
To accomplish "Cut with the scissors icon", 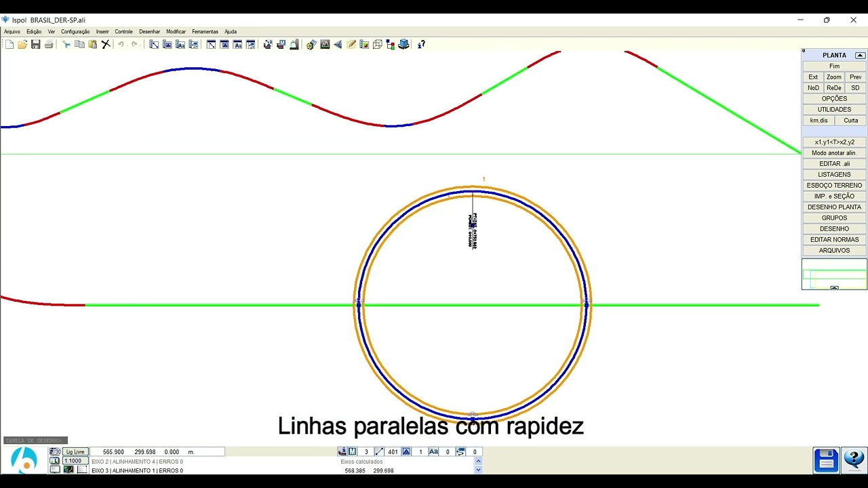I will [66, 44].
